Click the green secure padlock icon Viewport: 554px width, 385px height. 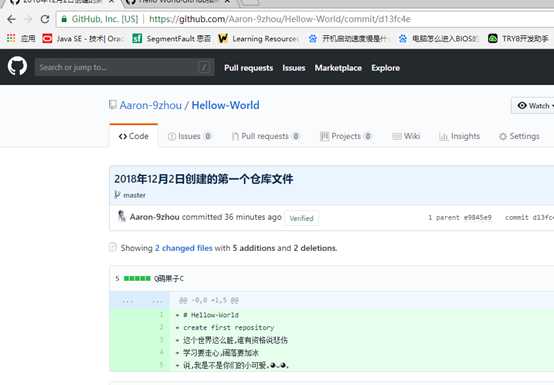pos(64,19)
